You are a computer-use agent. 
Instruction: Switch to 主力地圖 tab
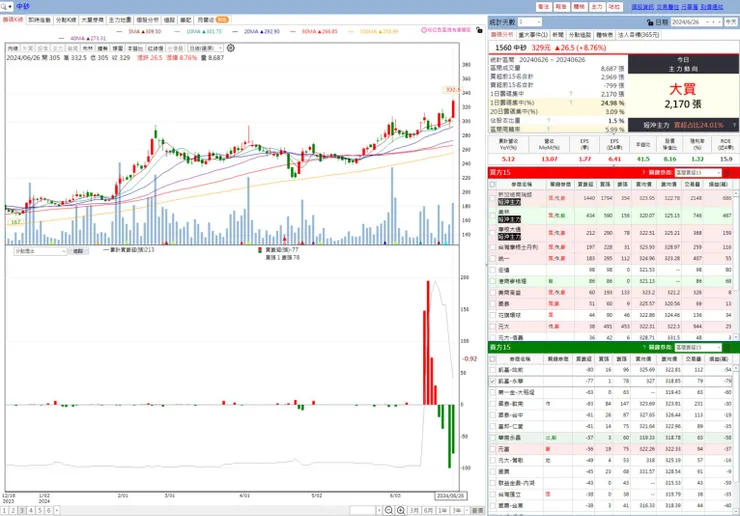point(120,20)
